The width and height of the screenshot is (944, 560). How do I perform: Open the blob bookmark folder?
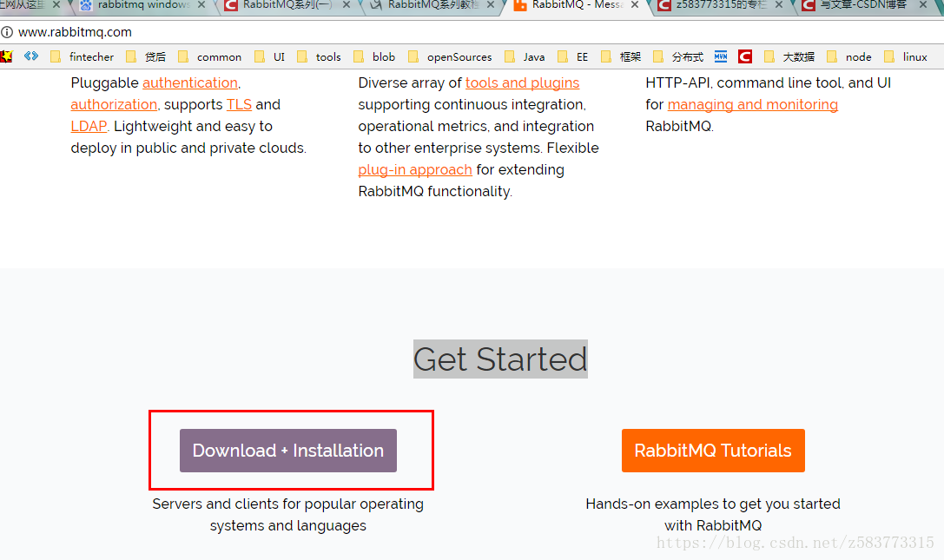(374, 56)
